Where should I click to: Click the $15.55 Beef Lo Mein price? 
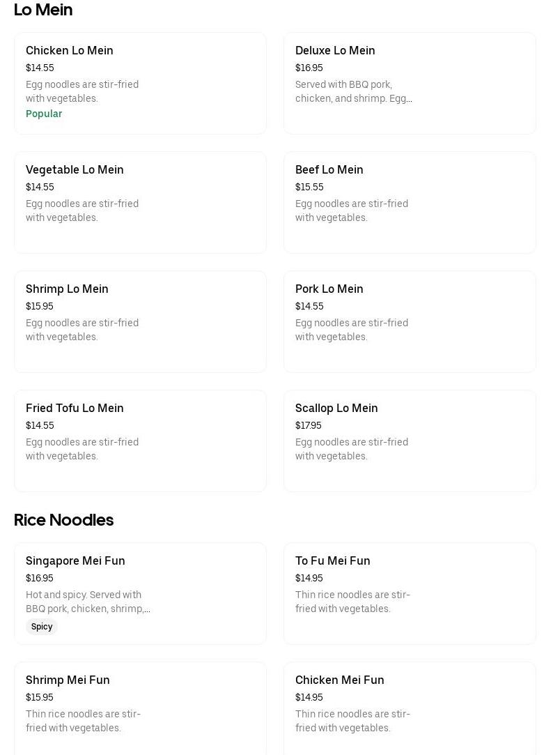coord(309,187)
